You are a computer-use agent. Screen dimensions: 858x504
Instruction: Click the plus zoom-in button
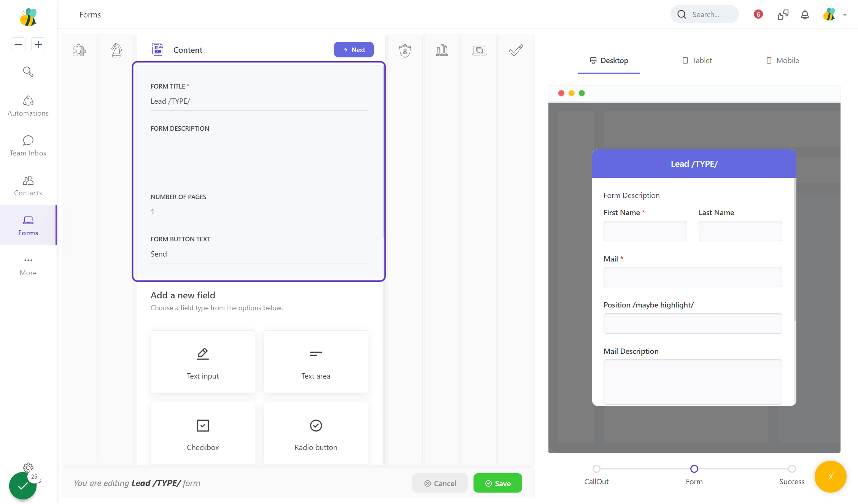point(38,44)
